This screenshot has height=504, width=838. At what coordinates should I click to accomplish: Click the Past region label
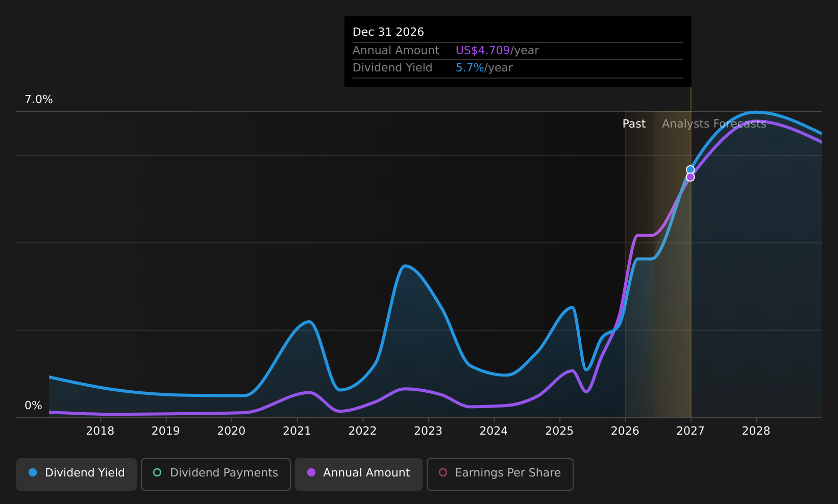[634, 124]
